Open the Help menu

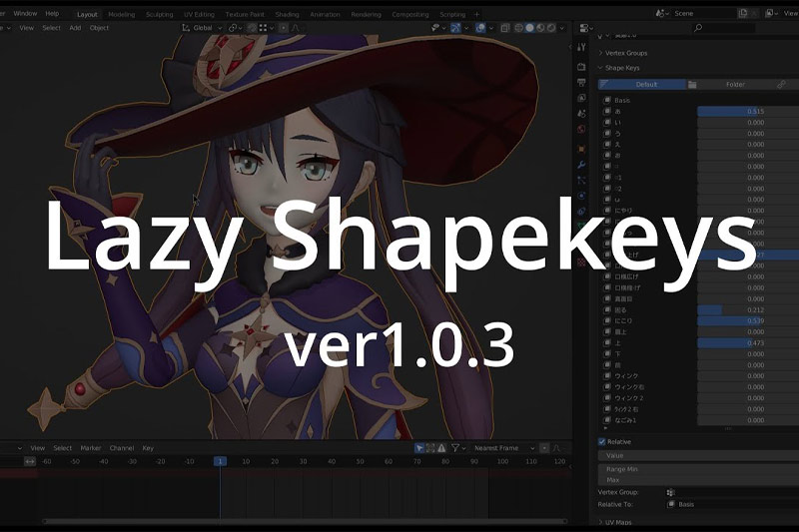[x=52, y=13]
